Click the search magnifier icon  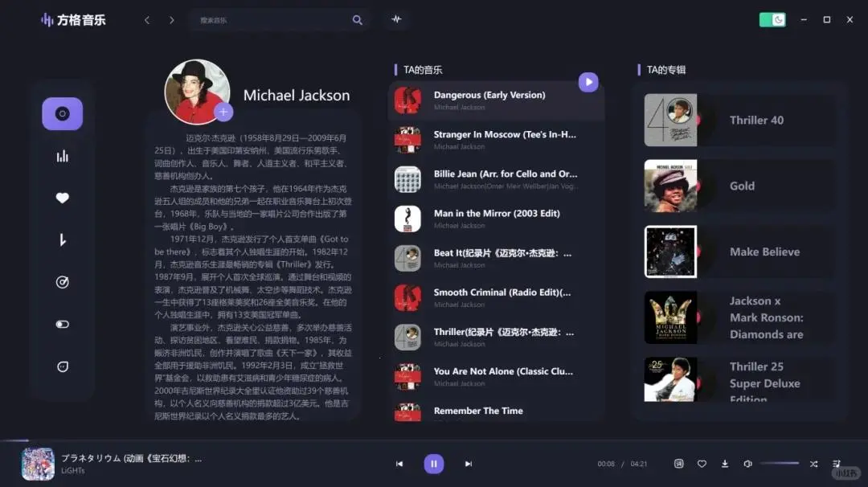tap(357, 19)
